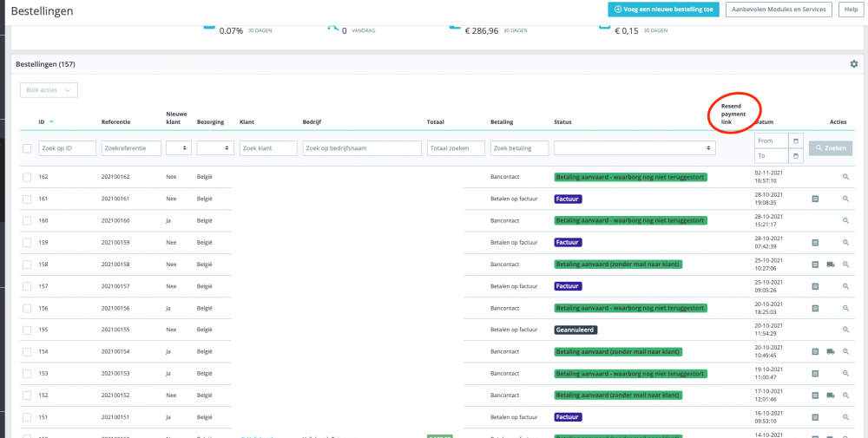Open invoice document for order 154
Viewport: 868px width, 438px height.
[x=815, y=352]
